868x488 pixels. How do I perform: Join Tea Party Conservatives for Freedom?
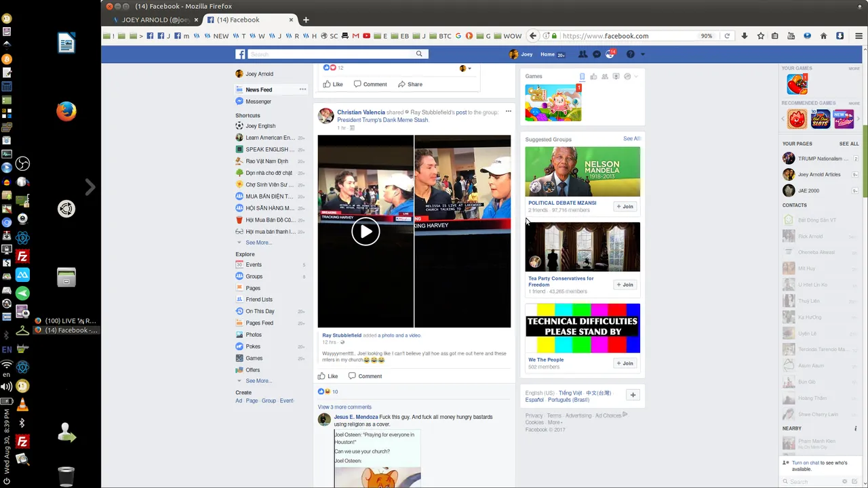pyautogui.click(x=625, y=285)
